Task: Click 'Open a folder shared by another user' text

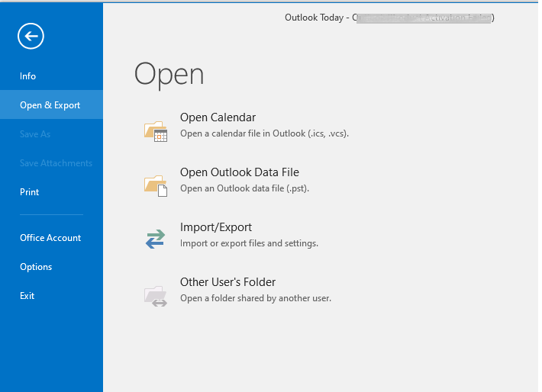Action: pos(256,298)
